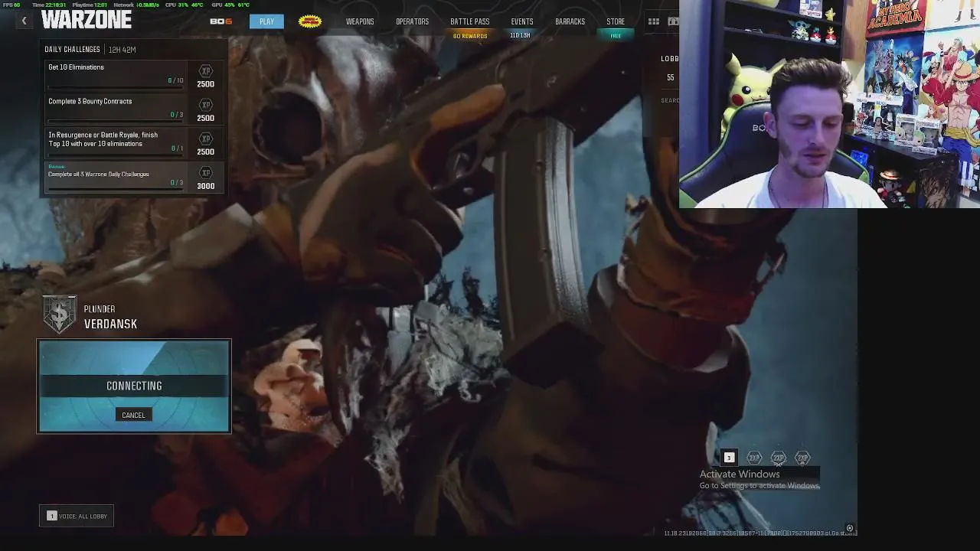Click the CONNECTING status banner

point(134,386)
